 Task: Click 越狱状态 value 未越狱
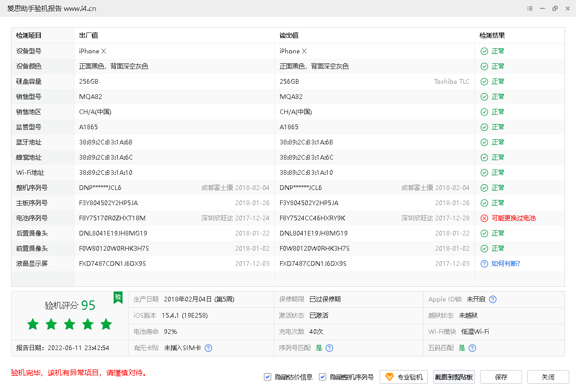click(x=468, y=316)
